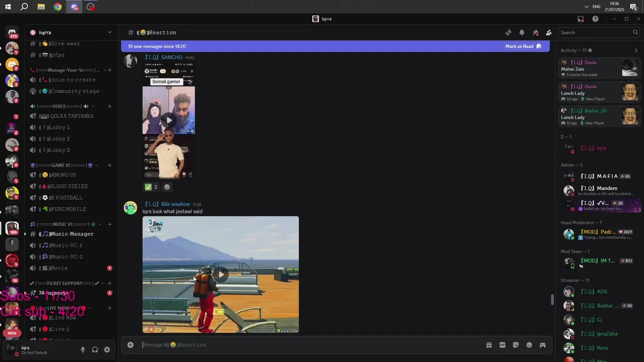Open the Discord inbox icon
Viewport: 644px width, 362px height.
(x=581, y=19)
